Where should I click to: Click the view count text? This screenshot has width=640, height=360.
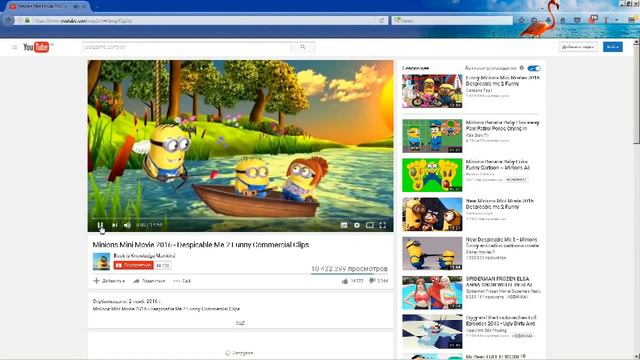pyautogui.click(x=349, y=269)
